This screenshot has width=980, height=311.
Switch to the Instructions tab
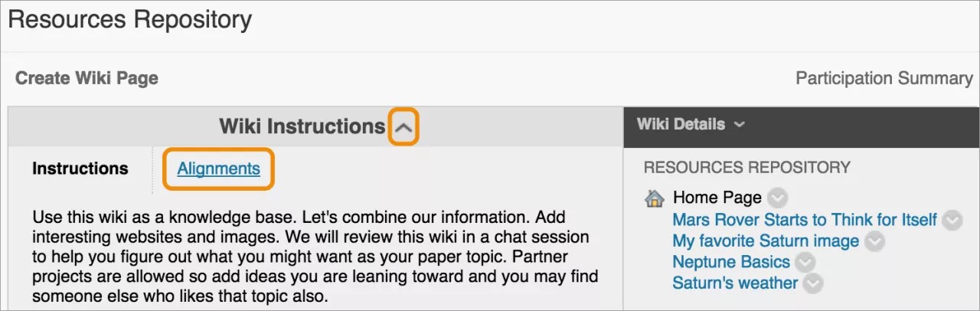(80, 169)
